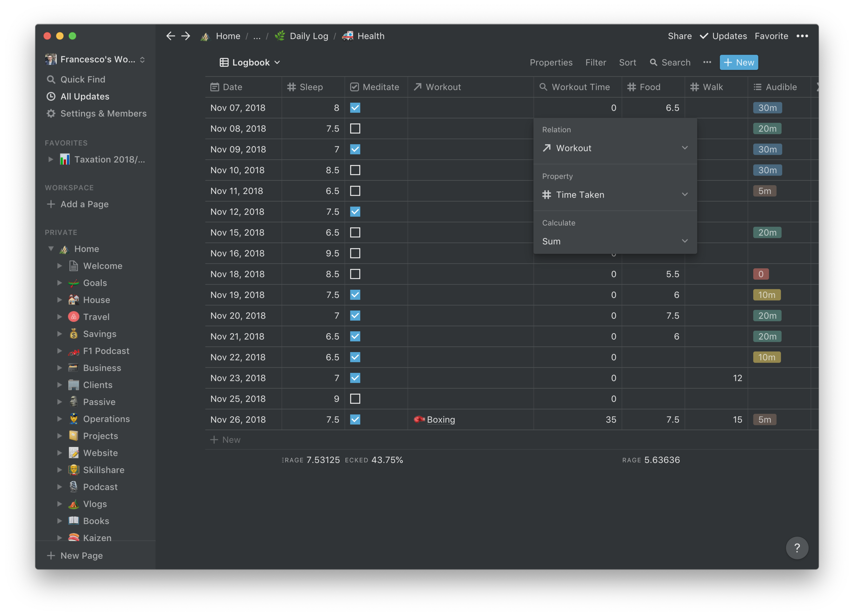Open the Relation dropdown set to Workout
854x616 pixels.
click(615, 148)
